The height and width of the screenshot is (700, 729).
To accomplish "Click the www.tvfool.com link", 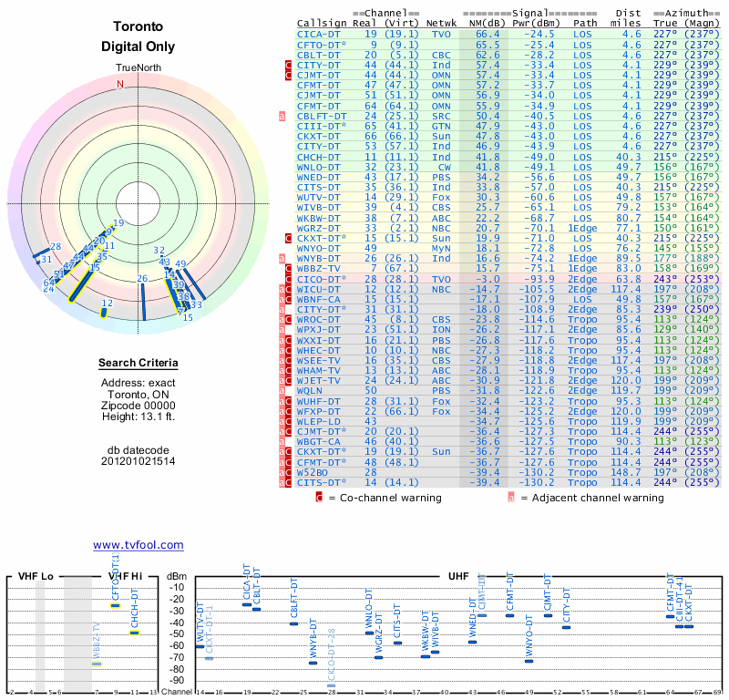I will [x=139, y=545].
